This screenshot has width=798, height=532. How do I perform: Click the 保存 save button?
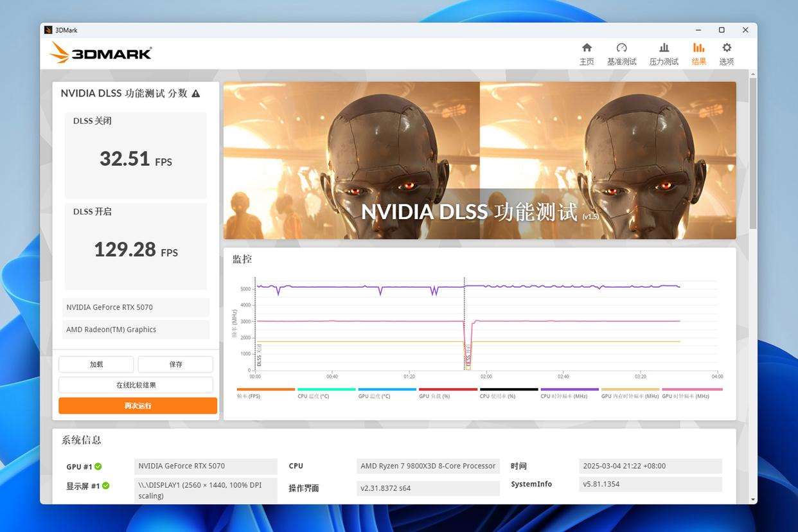175,364
